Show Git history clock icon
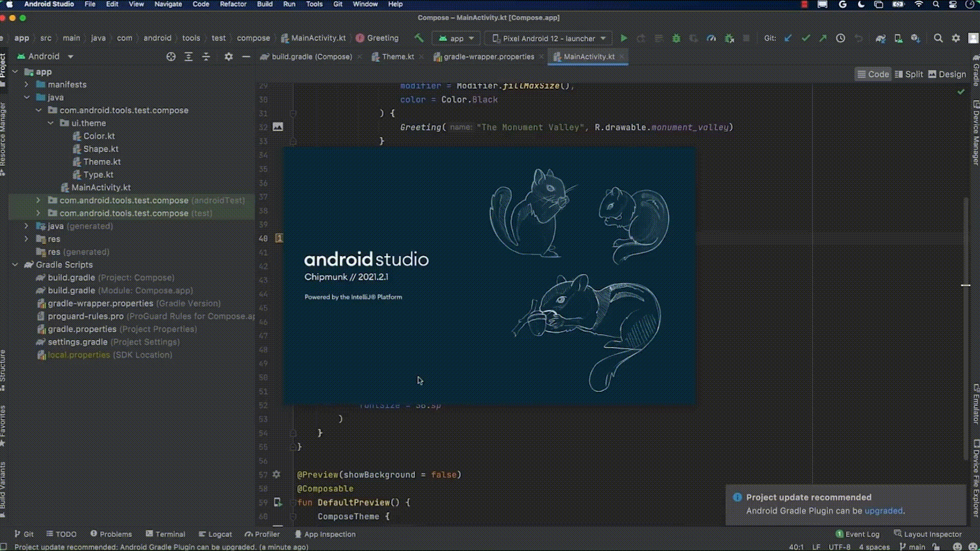Image resolution: width=980 pixels, height=551 pixels. click(x=841, y=38)
